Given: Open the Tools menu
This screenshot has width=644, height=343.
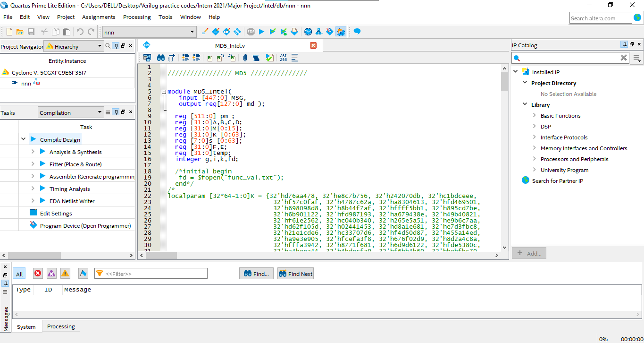Looking at the screenshot, I should 166,17.
